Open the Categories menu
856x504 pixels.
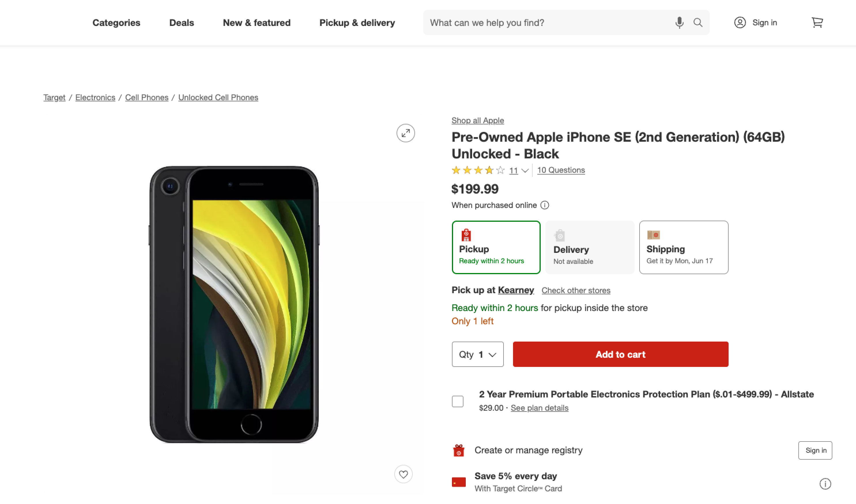tap(116, 23)
